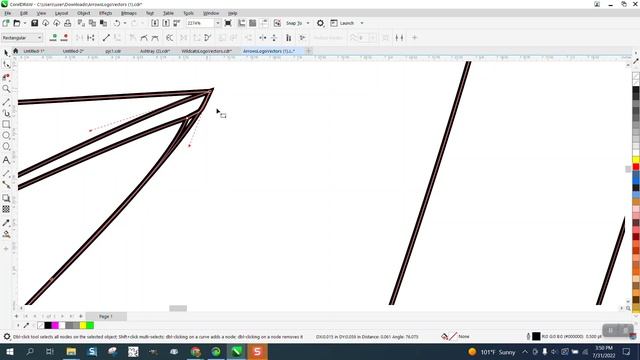This screenshot has height=360, width=640.
Task: Click the Add nodes icon
Action: click(x=53, y=38)
